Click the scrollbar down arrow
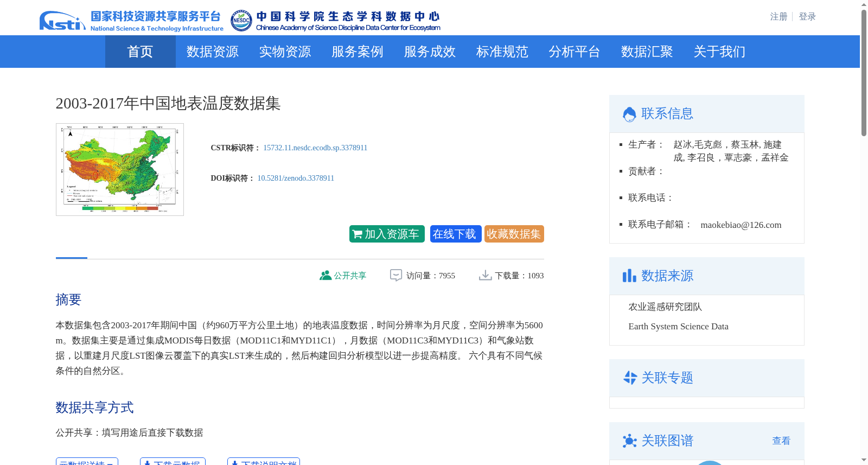 (x=864, y=461)
